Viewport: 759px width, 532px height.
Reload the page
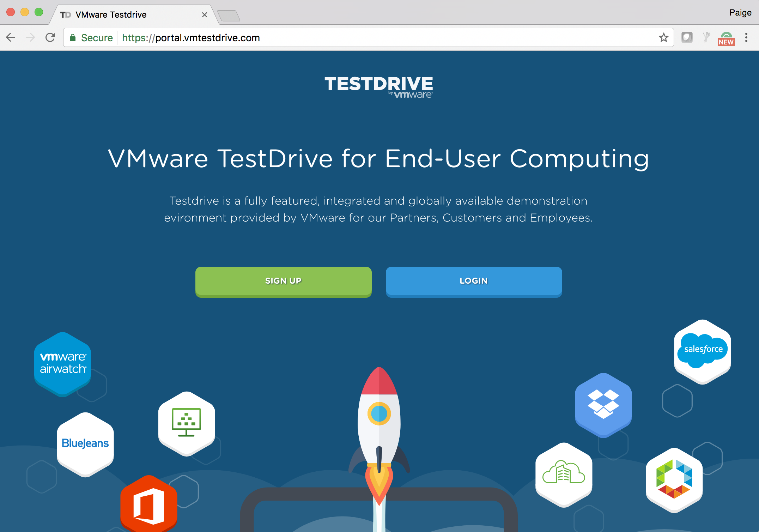pos(50,37)
